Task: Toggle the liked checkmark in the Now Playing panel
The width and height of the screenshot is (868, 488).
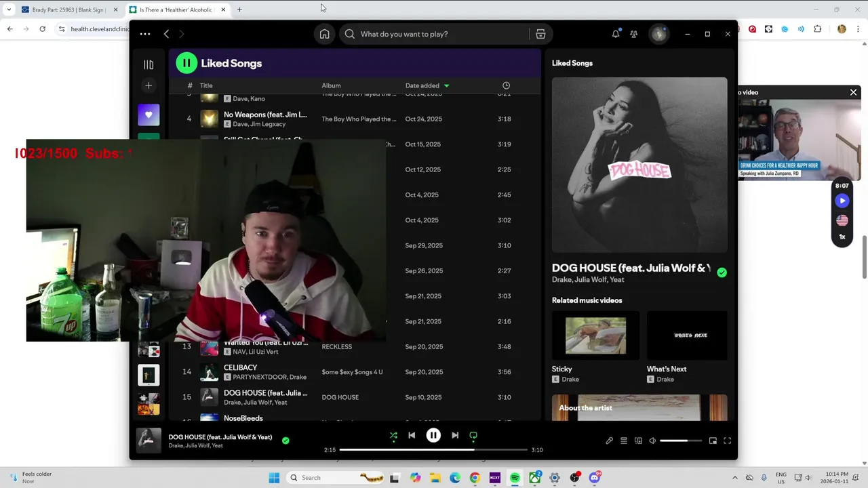Action: click(x=722, y=272)
